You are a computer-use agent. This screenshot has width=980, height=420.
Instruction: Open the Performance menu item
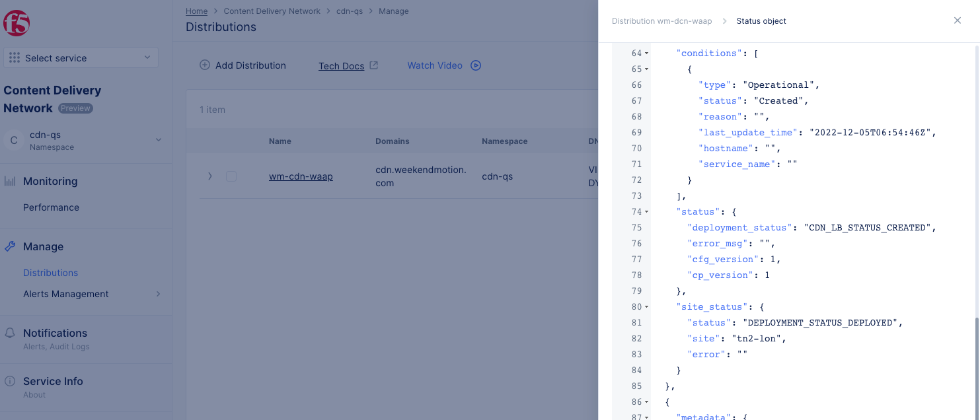pyautogui.click(x=51, y=207)
